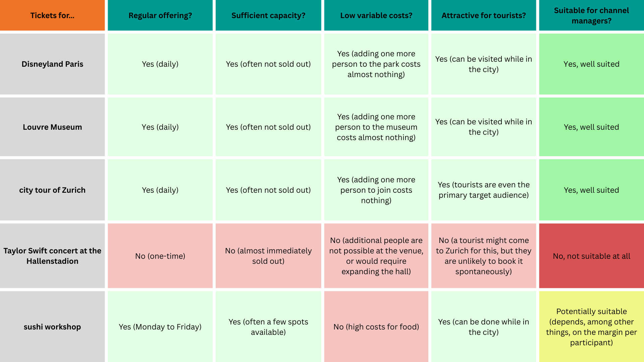Select 'Yes (often a few spots available)' cell
The image size is (644, 362).
(268, 327)
